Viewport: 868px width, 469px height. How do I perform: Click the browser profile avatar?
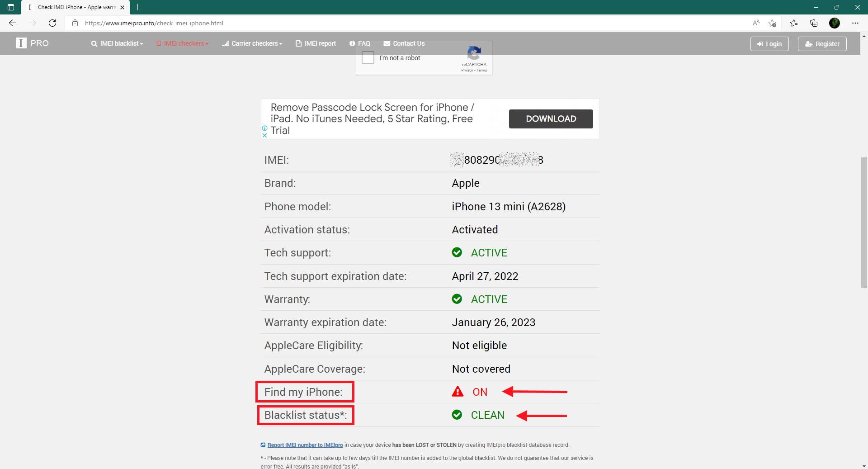click(835, 23)
